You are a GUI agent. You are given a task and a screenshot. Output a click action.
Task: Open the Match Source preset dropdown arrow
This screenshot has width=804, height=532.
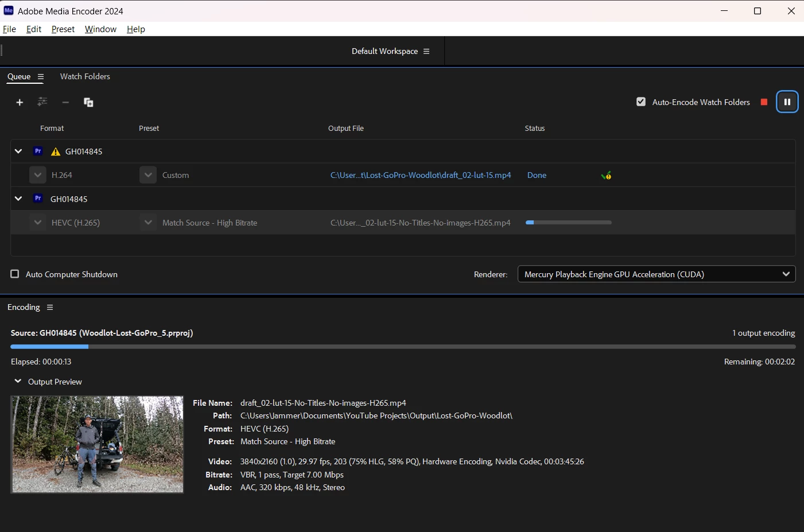click(x=148, y=223)
